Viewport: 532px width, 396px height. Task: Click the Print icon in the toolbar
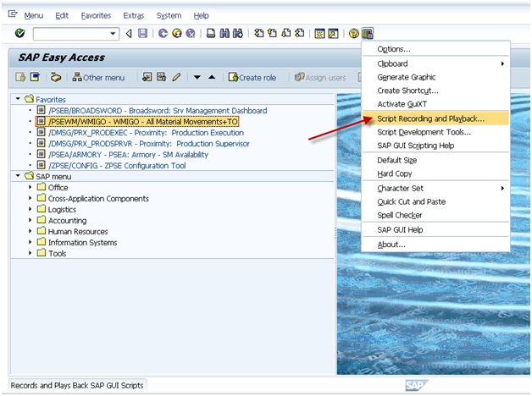(x=211, y=33)
